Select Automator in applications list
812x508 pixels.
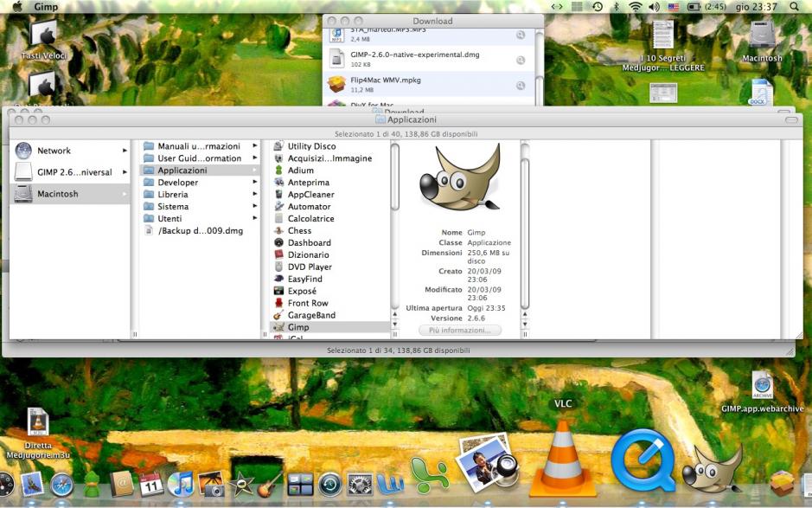click(329, 206)
